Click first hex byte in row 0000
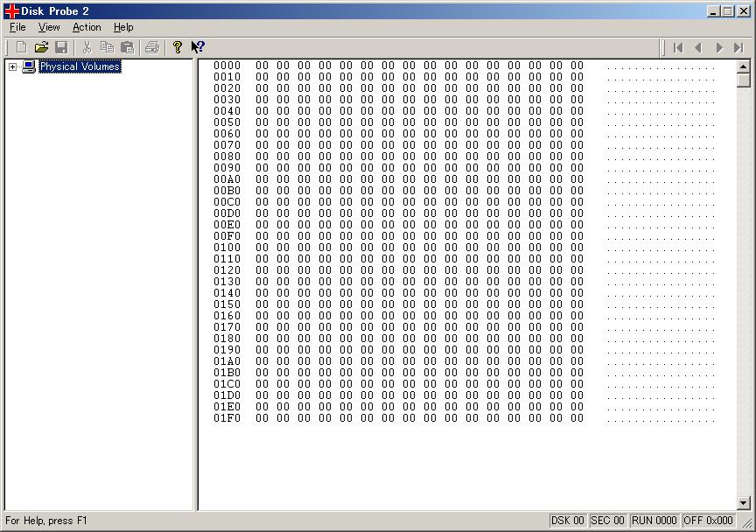756x532 pixels. pos(262,66)
